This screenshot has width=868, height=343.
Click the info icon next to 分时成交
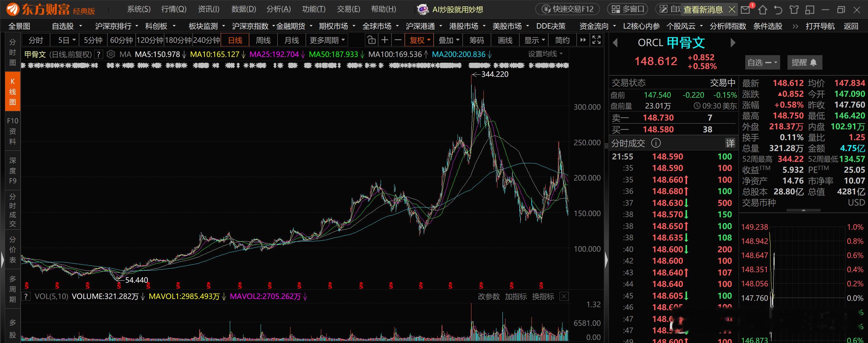click(x=656, y=143)
